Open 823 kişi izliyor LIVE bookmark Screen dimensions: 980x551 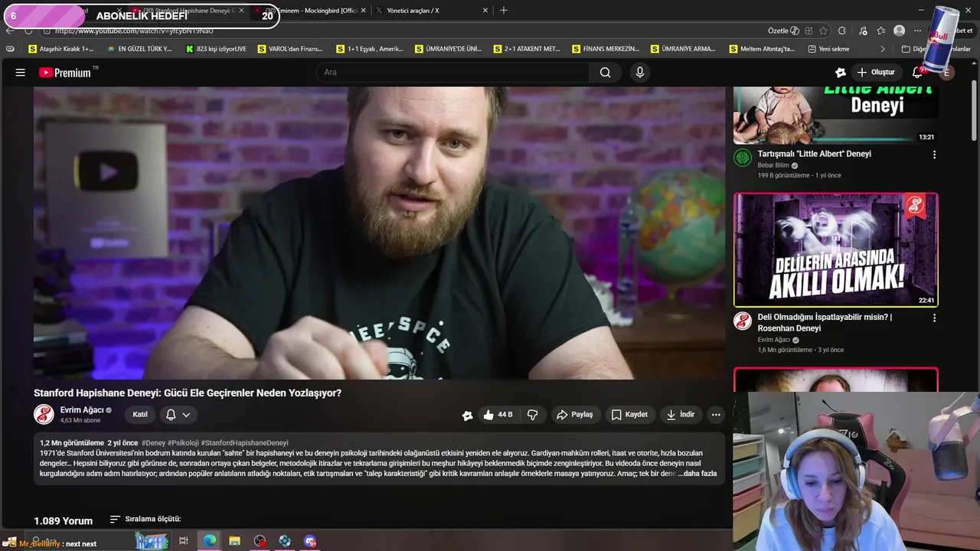[x=216, y=49]
